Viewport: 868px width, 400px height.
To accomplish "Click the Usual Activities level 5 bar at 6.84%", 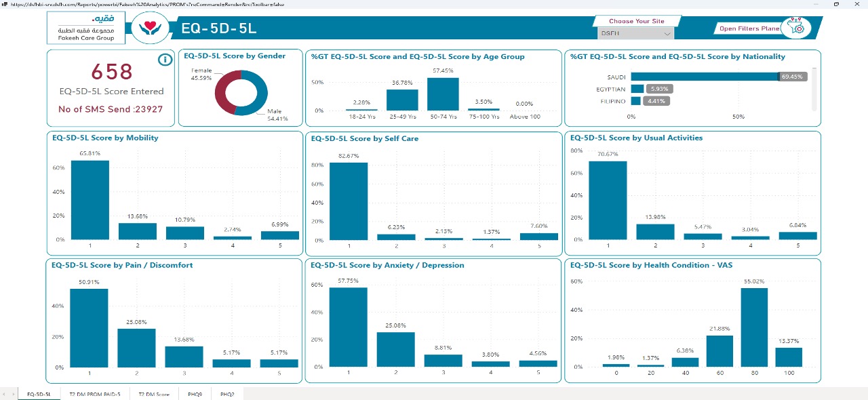I will 798,236.
